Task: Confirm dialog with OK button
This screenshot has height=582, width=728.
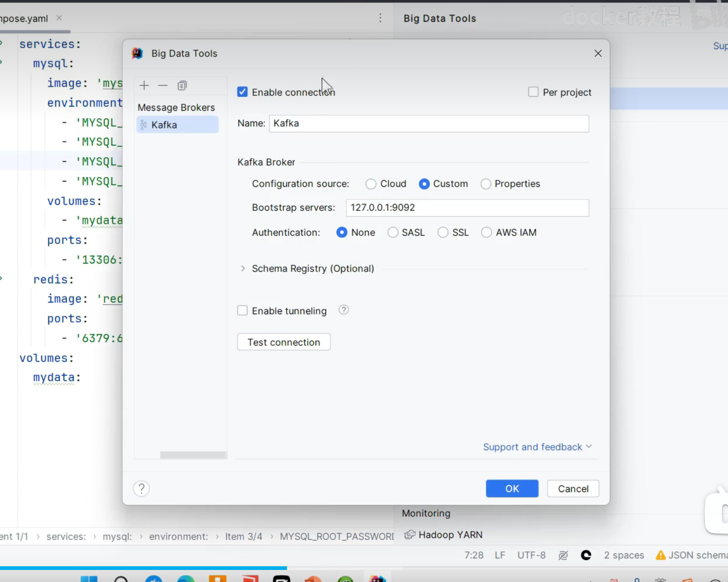Action: 512,488
